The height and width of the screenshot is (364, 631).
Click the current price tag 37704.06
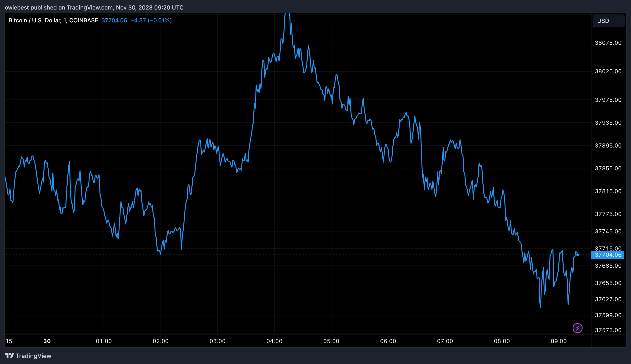607,255
